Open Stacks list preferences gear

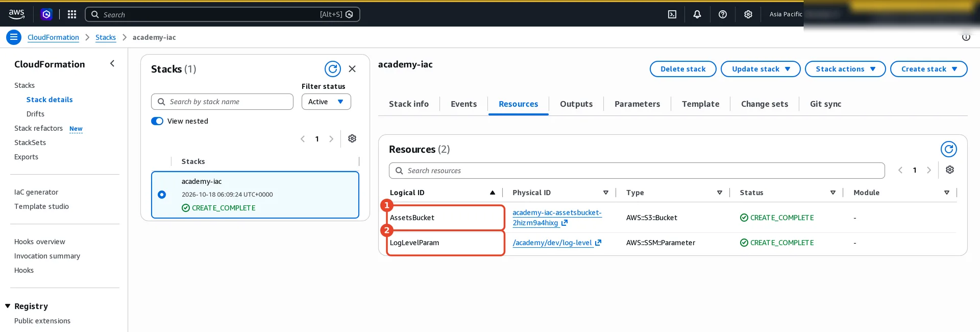point(352,138)
